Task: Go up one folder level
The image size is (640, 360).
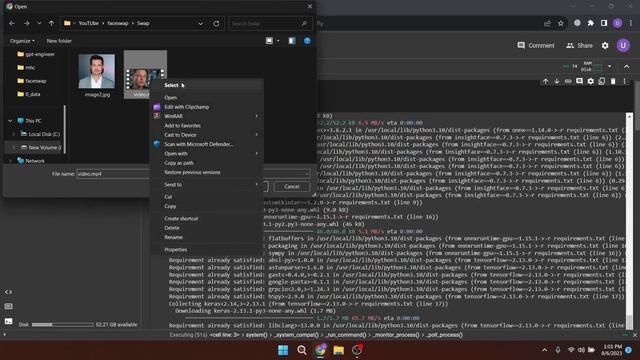Action: (51, 24)
